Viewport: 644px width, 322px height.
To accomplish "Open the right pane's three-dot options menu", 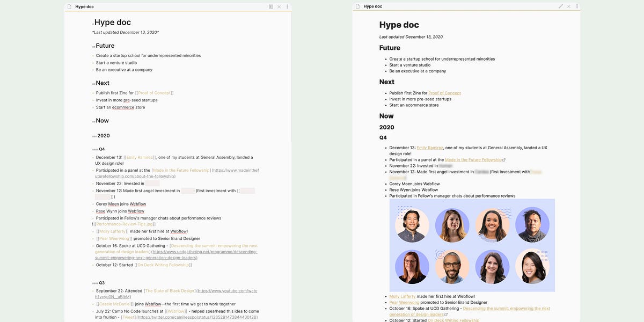I will click(x=576, y=6).
